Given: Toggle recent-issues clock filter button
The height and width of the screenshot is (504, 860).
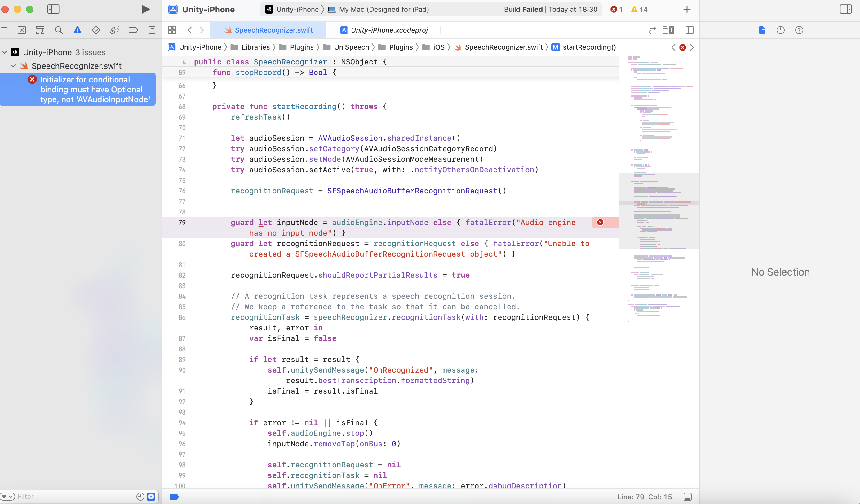Looking at the screenshot, I should coord(140,497).
